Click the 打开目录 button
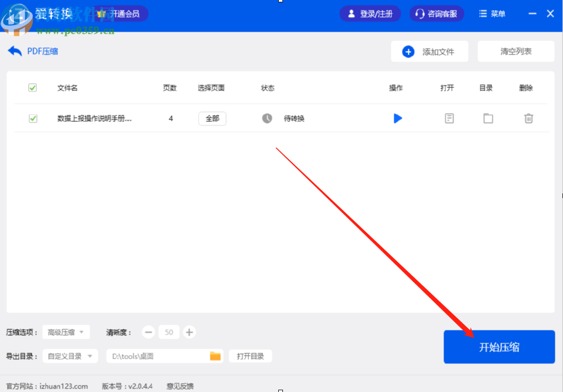Viewport: 563px width, 392px height. [x=250, y=356]
